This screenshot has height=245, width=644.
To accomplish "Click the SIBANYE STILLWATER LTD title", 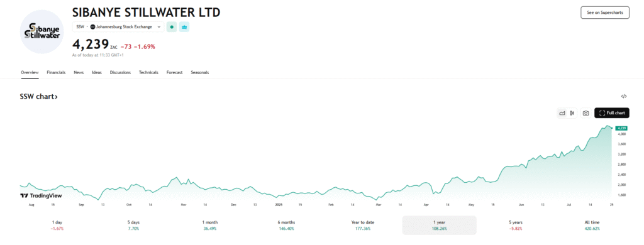I will point(146,13).
